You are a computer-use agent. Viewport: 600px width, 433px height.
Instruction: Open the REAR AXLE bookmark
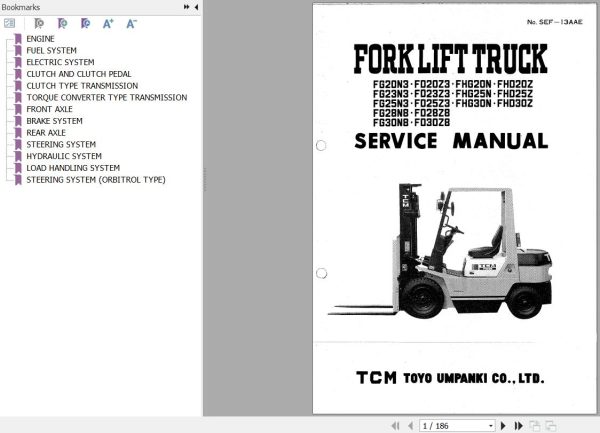point(46,133)
